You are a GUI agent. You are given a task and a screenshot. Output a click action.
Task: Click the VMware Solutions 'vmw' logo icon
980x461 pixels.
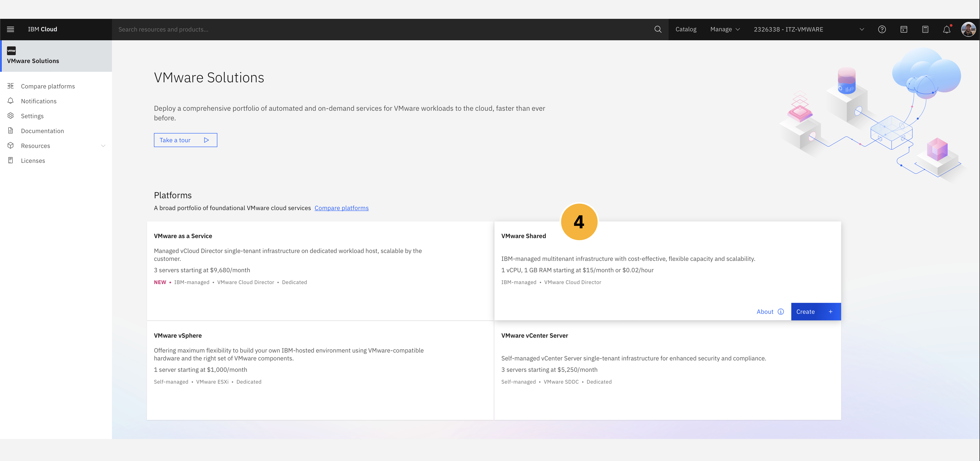11,50
